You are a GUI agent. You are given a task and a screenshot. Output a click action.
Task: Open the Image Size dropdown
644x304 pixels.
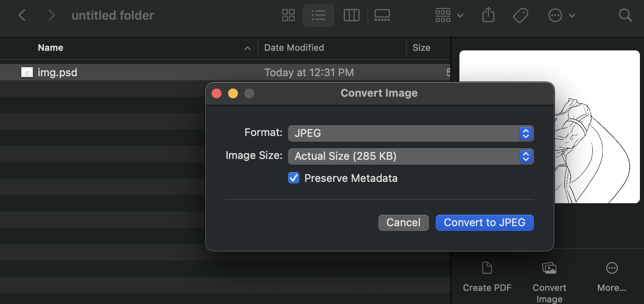click(x=411, y=157)
